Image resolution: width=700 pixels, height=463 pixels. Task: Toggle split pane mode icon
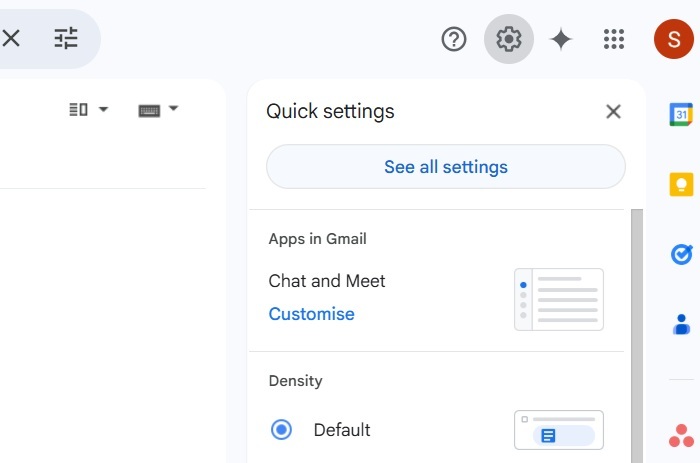78,109
